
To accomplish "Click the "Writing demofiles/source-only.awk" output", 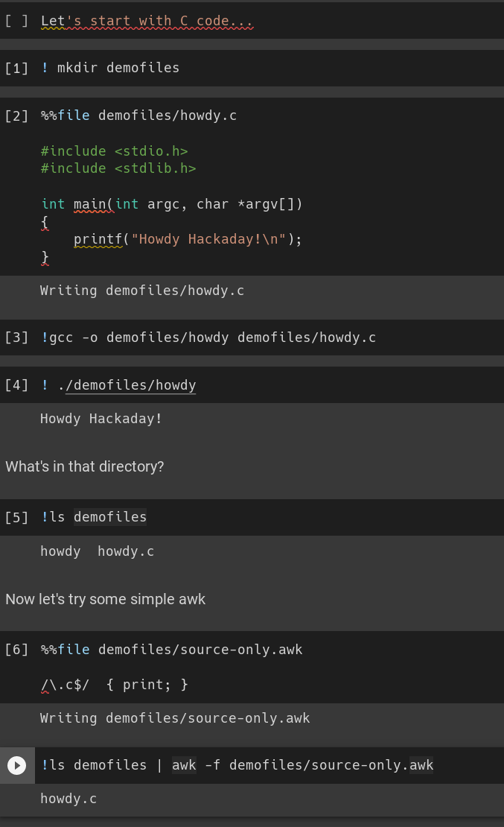I will (175, 718).
